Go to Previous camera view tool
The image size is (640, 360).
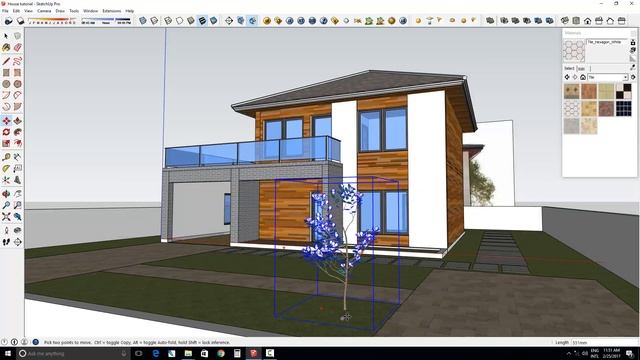[18, 217]
